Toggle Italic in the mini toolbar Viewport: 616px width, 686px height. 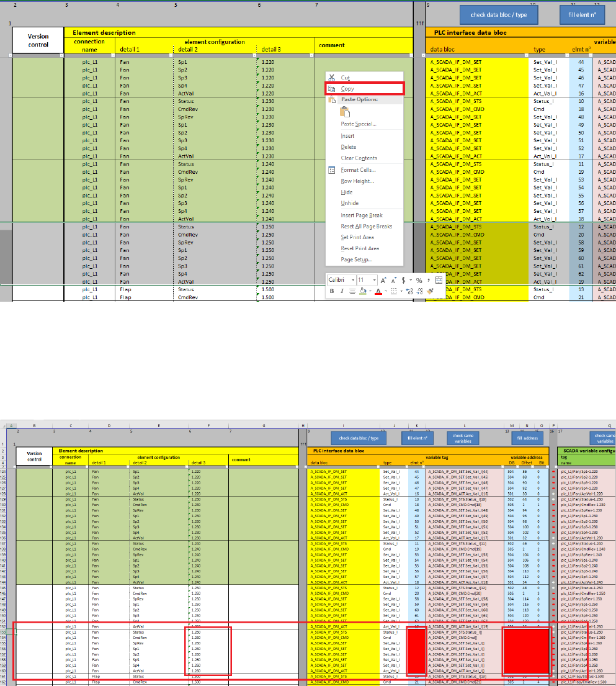tap(341, 291)
